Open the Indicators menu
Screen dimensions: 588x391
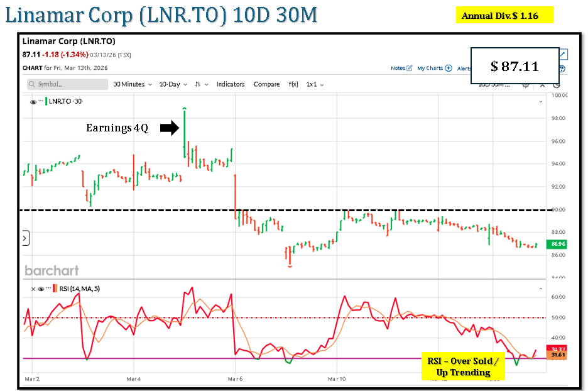click(231, 84)
